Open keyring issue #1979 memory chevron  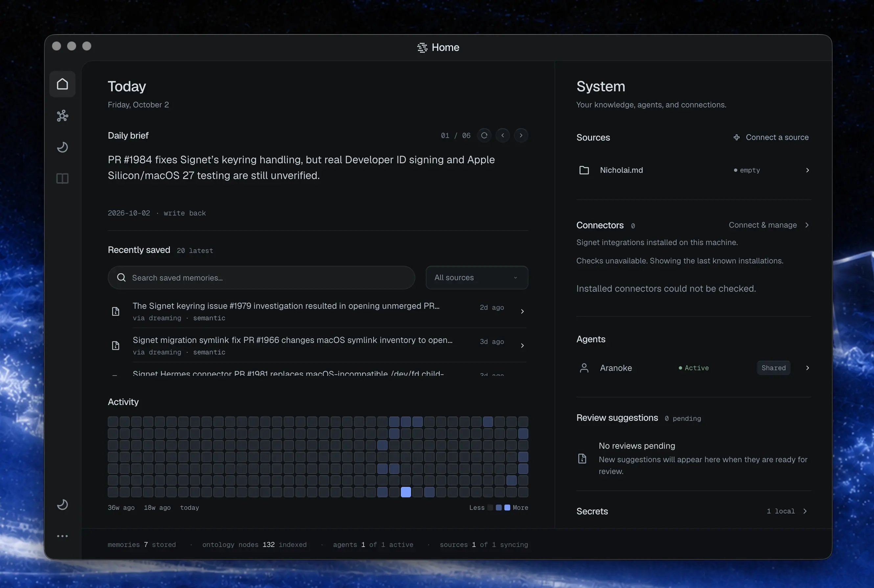point(522,311)
